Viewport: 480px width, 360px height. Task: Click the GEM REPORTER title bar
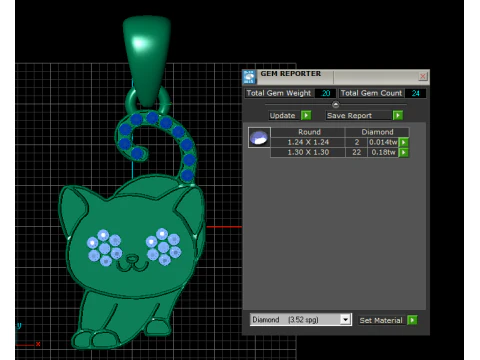(337, 77)
